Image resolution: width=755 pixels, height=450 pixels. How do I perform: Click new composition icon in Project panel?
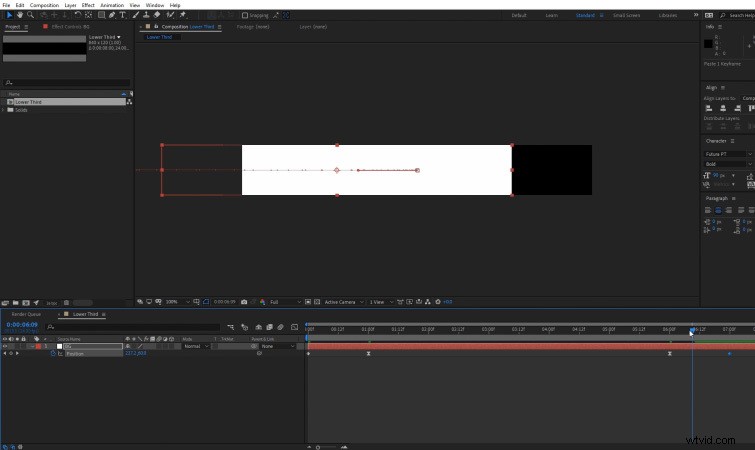tap(26, 303)
